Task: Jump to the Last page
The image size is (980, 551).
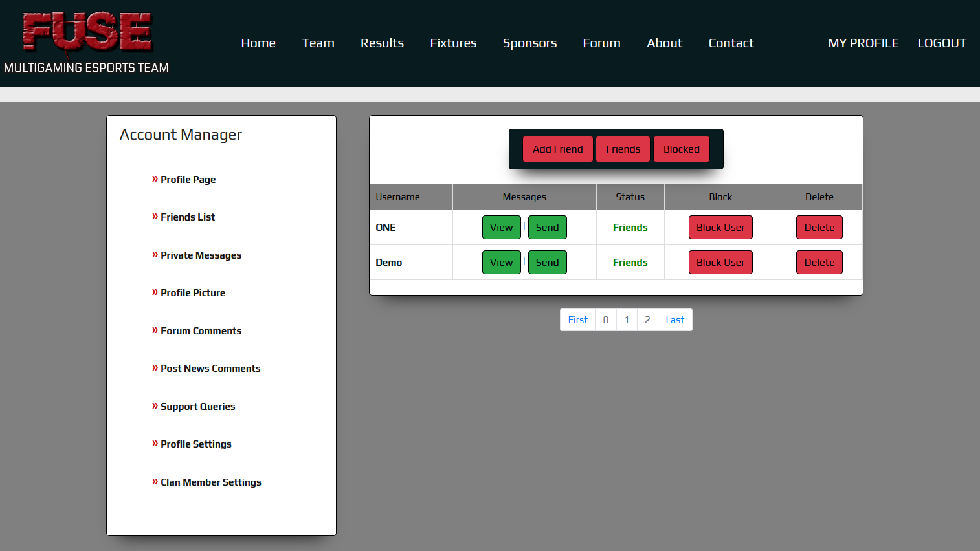Action: tap(674, 320)
